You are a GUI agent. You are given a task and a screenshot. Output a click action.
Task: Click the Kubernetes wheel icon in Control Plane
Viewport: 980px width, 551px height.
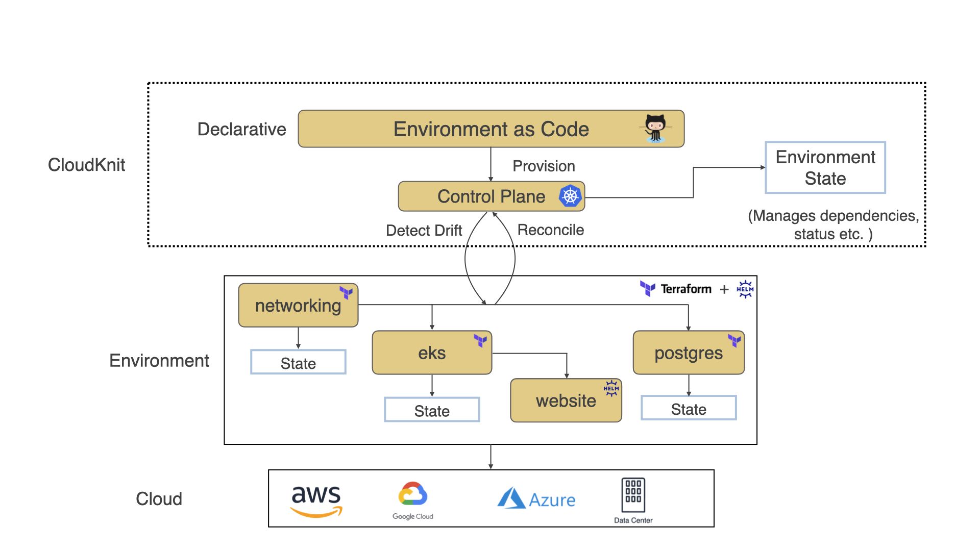(570, 196)
